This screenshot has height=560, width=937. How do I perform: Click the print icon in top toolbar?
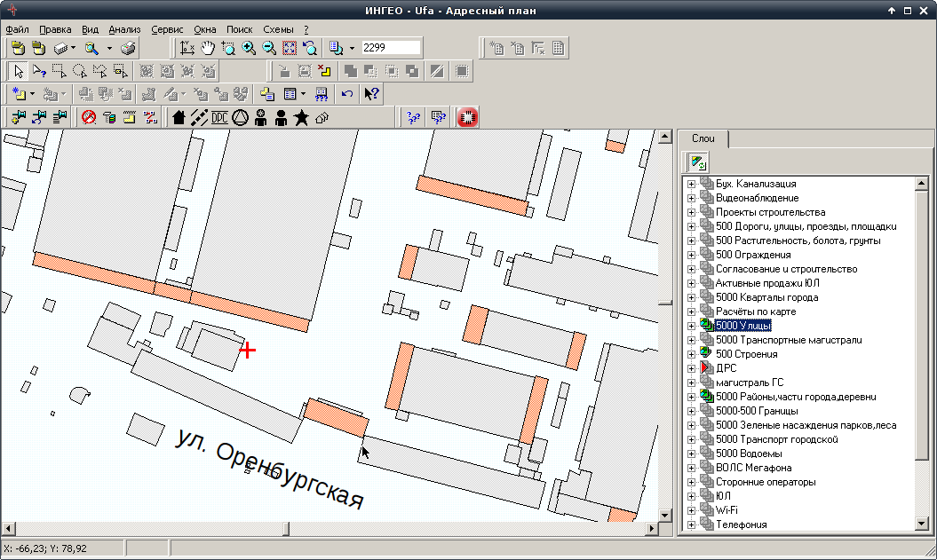(129, 48)
